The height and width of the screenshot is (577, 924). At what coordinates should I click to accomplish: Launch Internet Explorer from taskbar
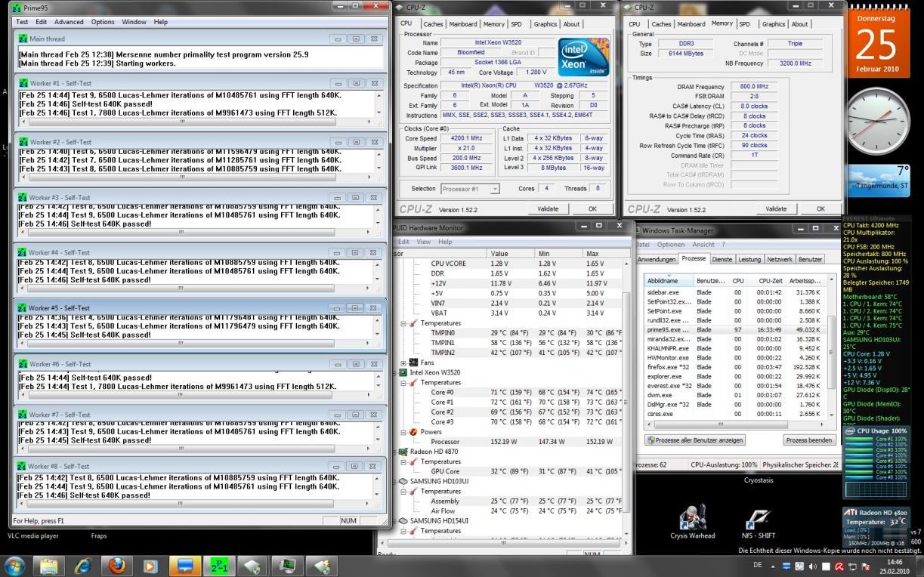[83, 565]
